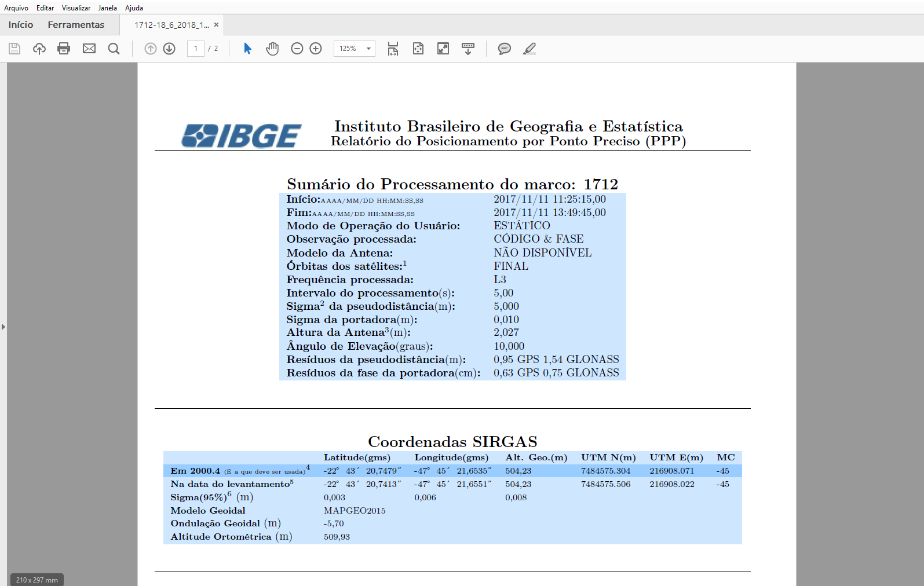Open the Visualizar menu
This screenshot has width=924, height=586.
pyautogui.click(x=76, y=8)
